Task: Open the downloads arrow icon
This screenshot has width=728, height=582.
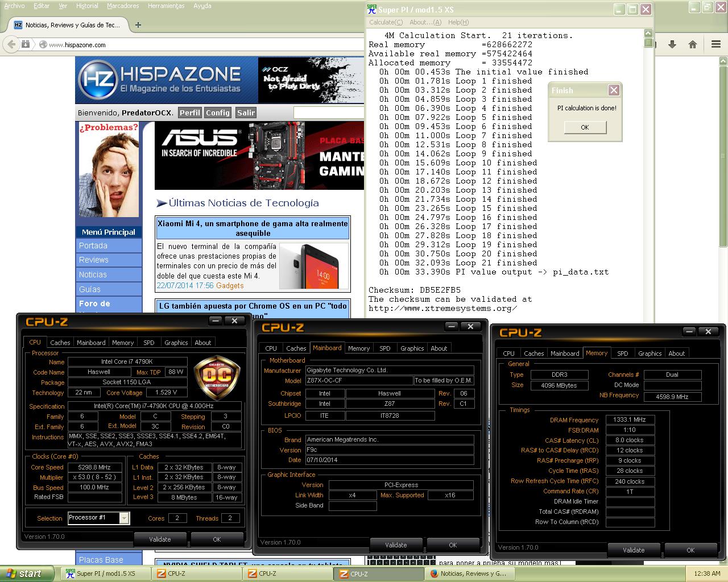Action: point(672,44)
